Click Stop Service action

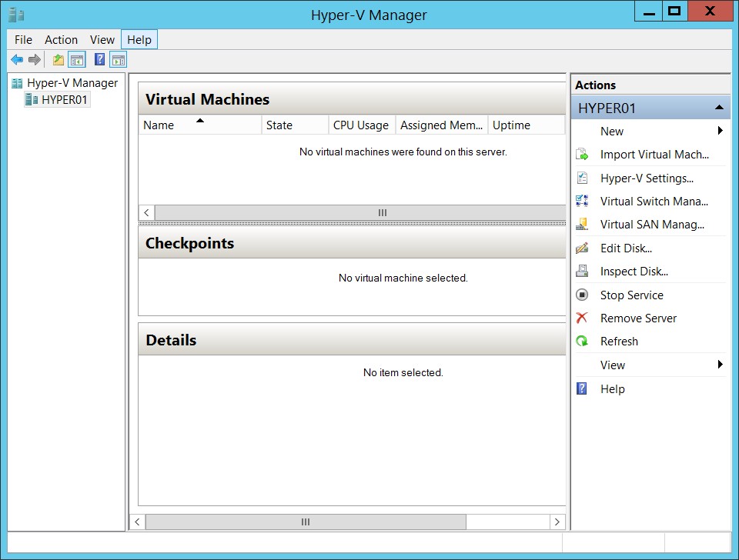[631, 295]
